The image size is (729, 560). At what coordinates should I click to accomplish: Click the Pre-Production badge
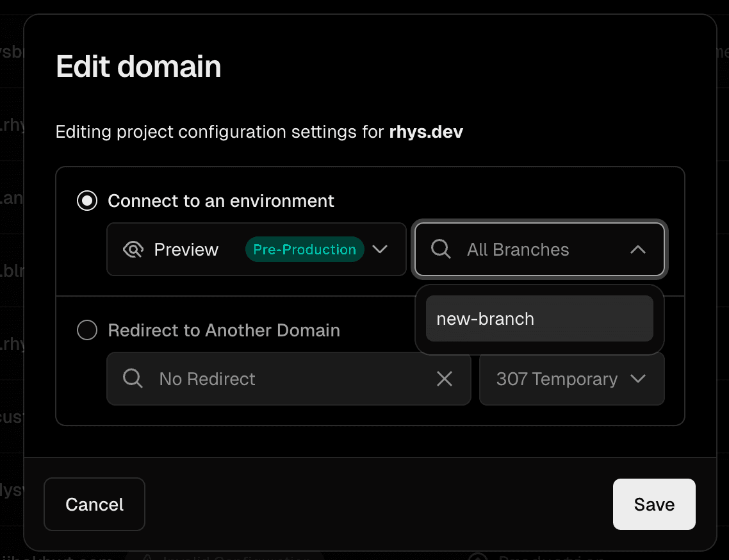[x=304, y=250]
